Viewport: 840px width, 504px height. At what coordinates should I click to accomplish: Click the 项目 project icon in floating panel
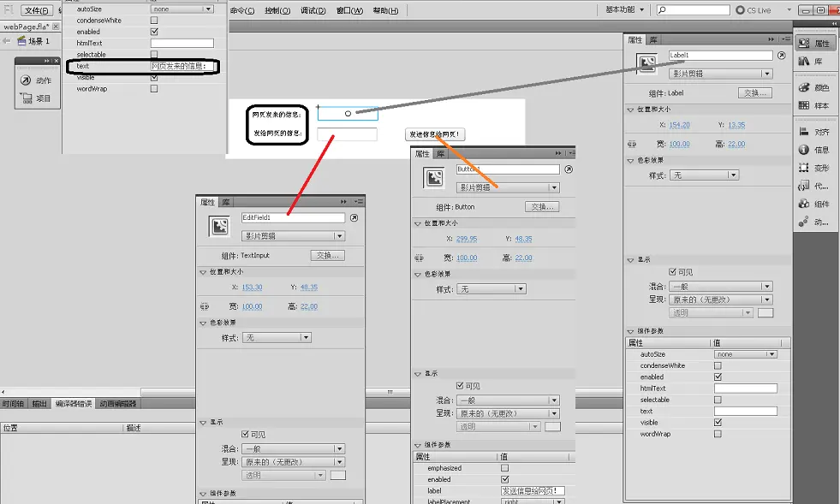[x=26, y=98]
